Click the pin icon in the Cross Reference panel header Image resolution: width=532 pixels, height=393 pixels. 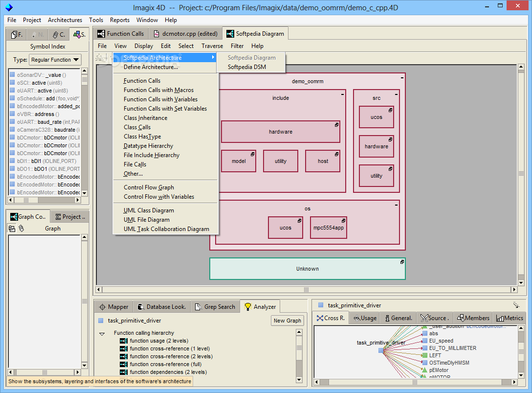point(516,305)
